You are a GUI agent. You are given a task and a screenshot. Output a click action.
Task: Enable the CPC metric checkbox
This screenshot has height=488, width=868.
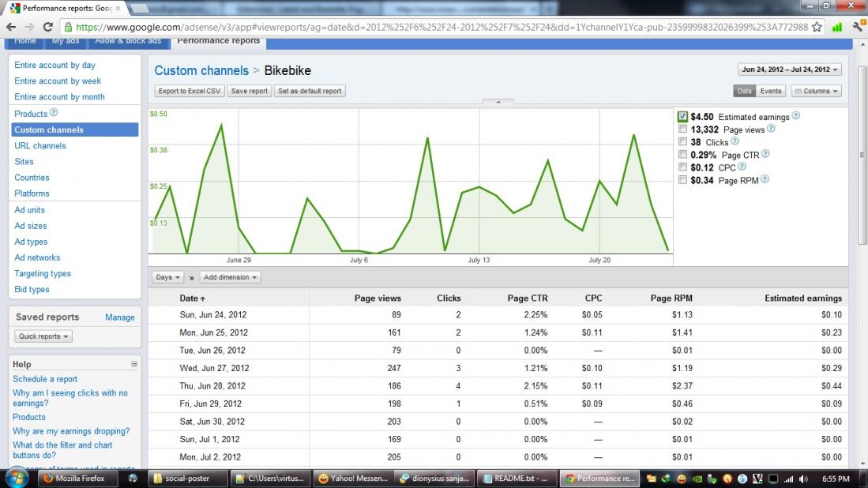tap(682, 167)
